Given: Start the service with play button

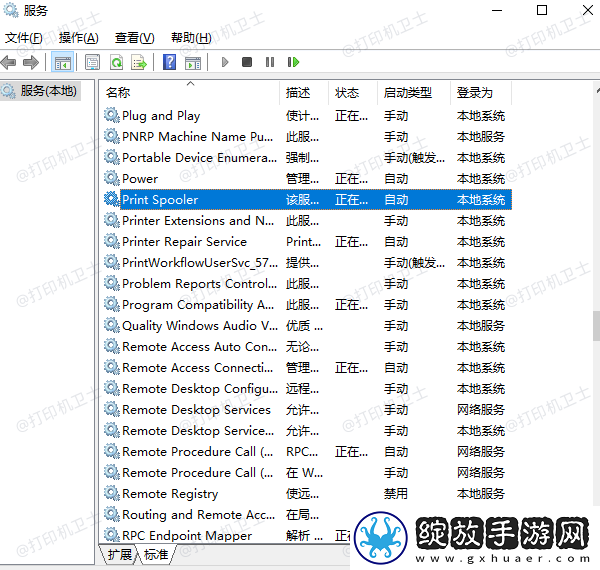Looking at the screenshot, I should (225, 62).
